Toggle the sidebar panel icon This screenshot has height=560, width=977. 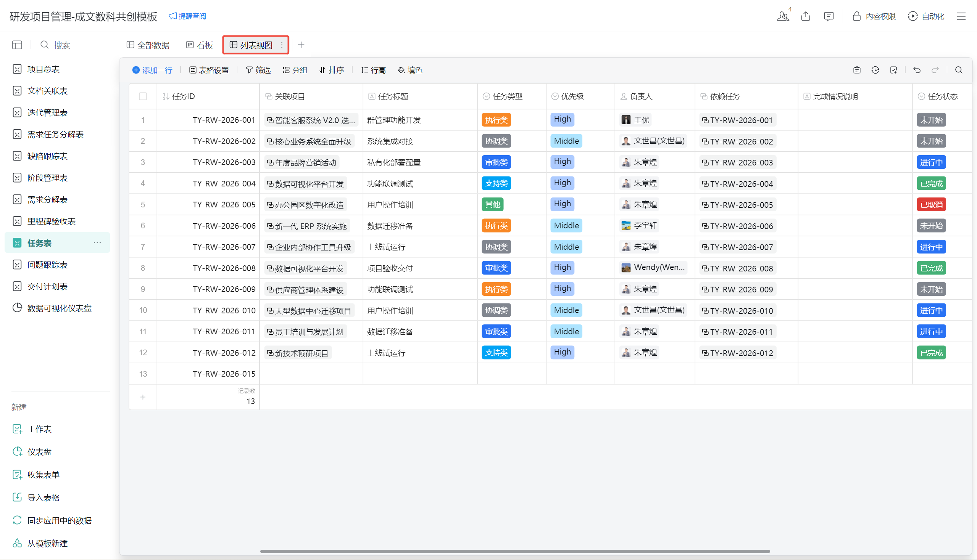coord(17,45)
